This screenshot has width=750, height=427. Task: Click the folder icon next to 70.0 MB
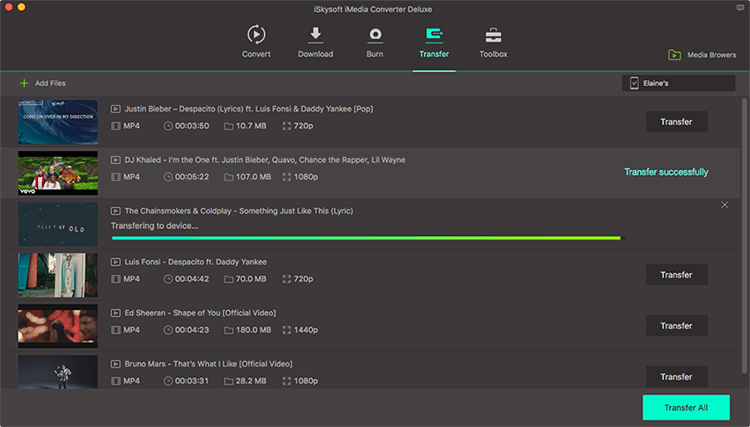pos(229,279)
